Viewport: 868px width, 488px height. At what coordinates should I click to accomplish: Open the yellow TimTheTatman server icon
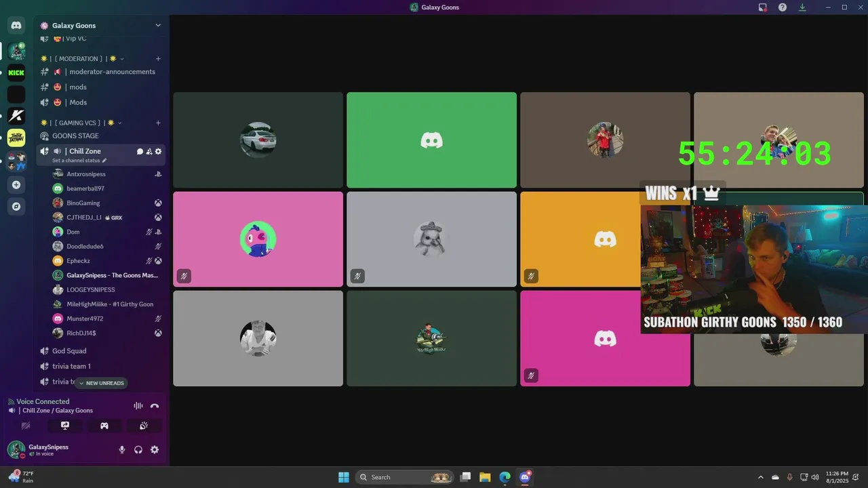[16, 138]
